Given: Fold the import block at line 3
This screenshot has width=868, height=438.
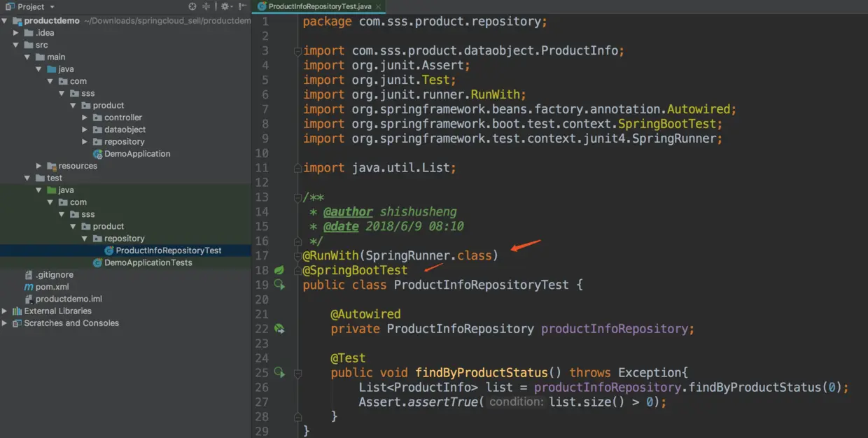Looking at the screenshot, I should click(297, 51).
